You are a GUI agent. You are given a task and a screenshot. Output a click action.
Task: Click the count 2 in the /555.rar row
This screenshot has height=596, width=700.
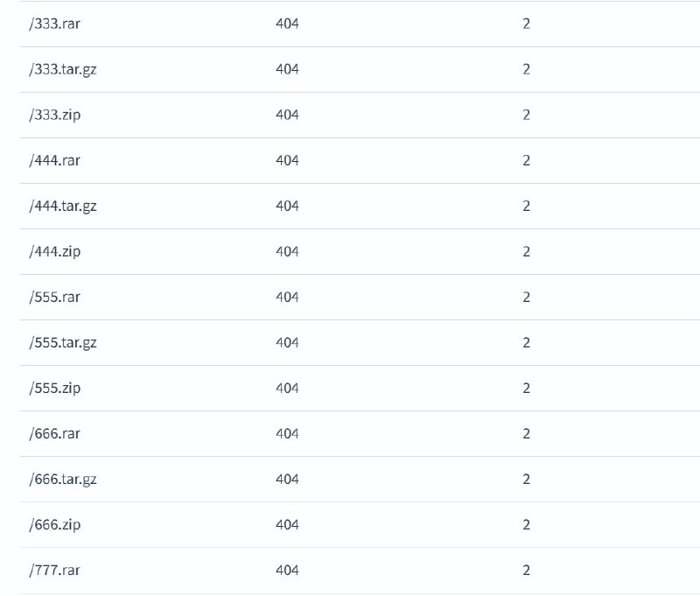(527, 297)
